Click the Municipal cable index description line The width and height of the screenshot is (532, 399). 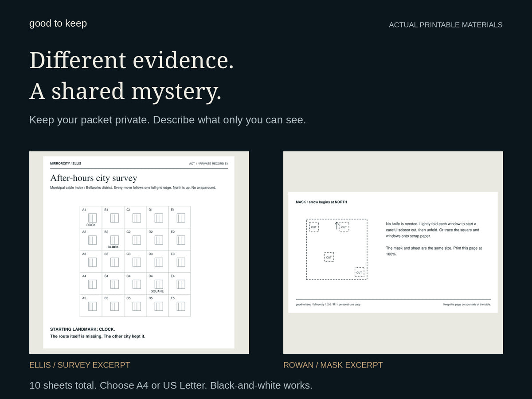[133, 188]
